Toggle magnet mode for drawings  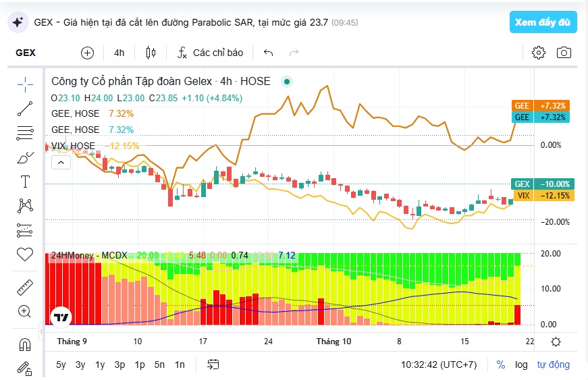tap(25, 344)
